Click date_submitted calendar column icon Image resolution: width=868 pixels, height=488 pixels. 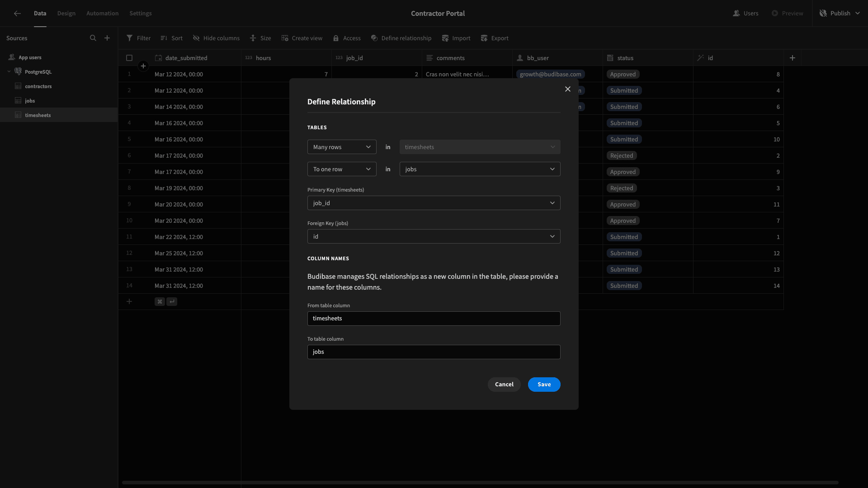click(x=158, y=58)
